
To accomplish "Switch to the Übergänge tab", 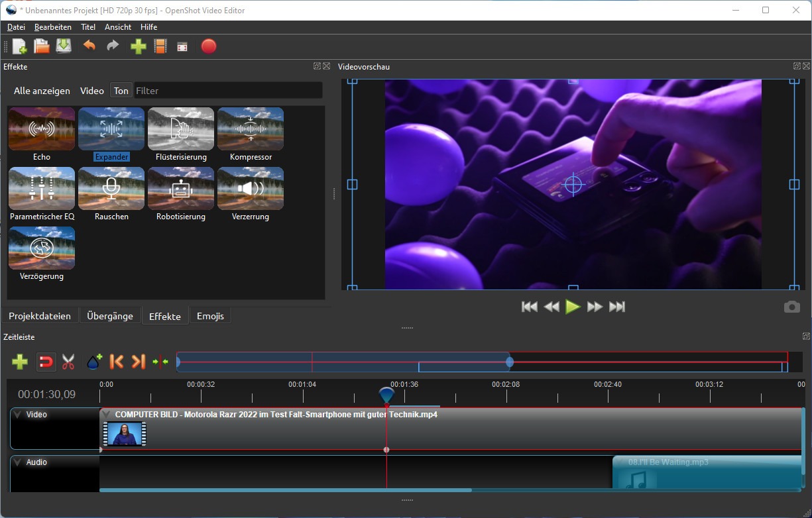I will click(110, 316).
